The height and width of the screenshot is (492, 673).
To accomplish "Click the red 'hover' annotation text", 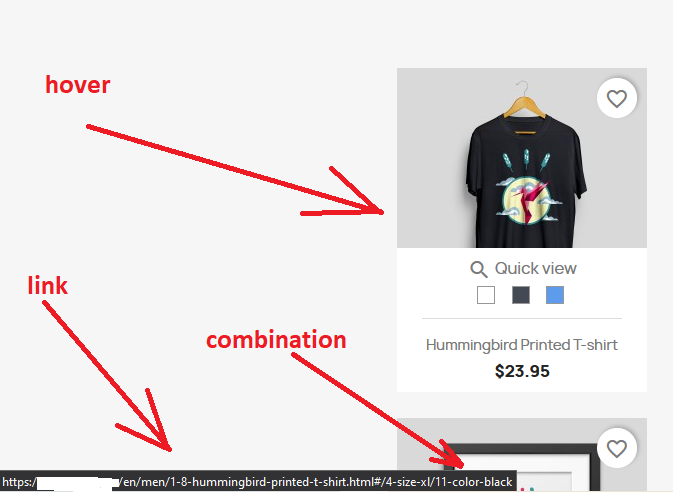I will [78, 85].
